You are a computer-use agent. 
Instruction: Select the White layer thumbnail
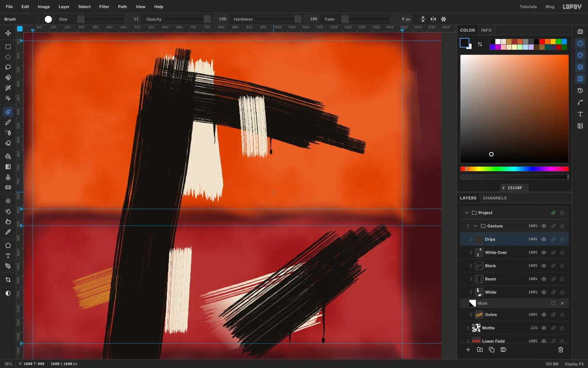(479, 292)
